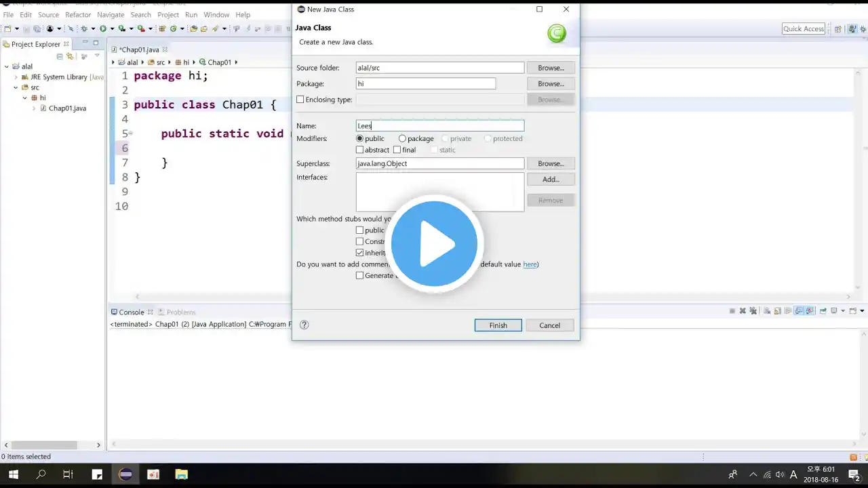This screenshot has height=488, width=868.
Task: Expand the Chap01.java tree node
Action: [34, 108]
